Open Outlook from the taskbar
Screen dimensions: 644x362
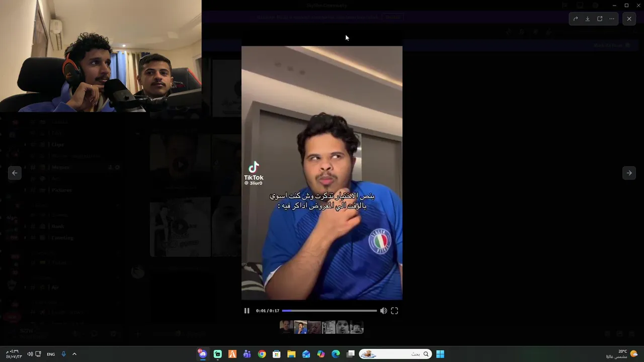tap(306, 354)
